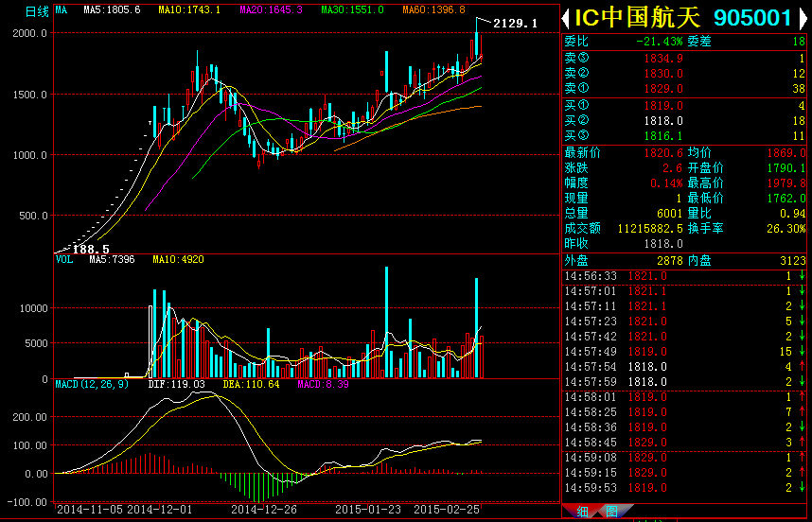Select the 2014-12-26 date label
This screenshot has height=522, width=812.
tap(264, 510)
